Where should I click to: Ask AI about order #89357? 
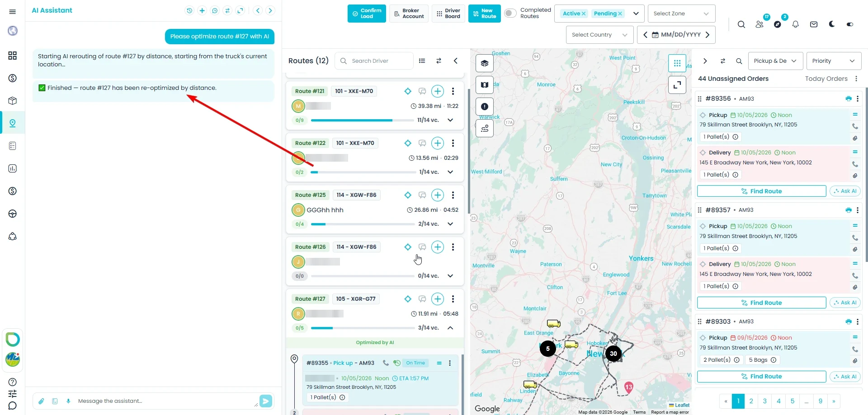point(845,303)
